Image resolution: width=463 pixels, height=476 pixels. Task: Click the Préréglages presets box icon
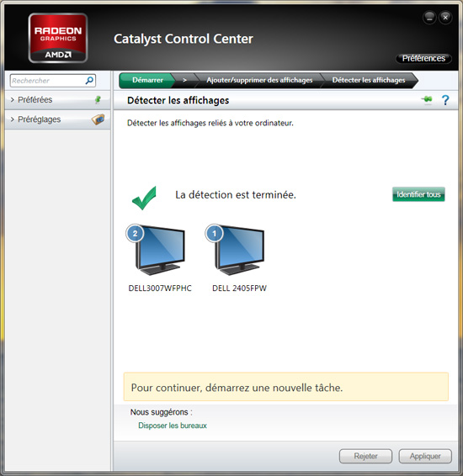pos(98,119)
